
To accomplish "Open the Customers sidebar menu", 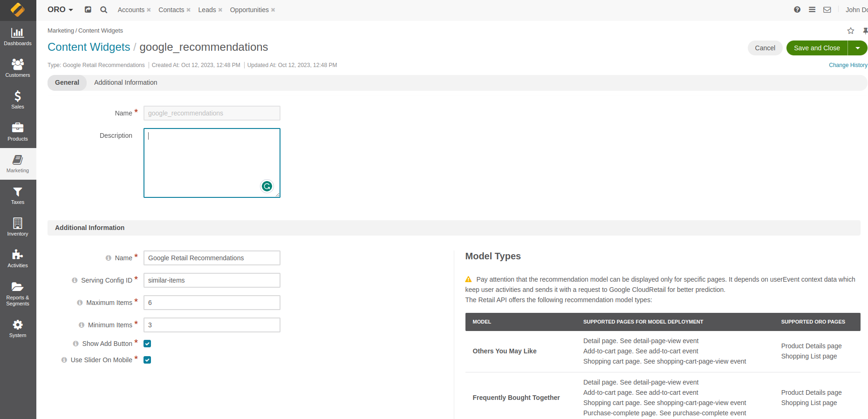I will point(18,68).
